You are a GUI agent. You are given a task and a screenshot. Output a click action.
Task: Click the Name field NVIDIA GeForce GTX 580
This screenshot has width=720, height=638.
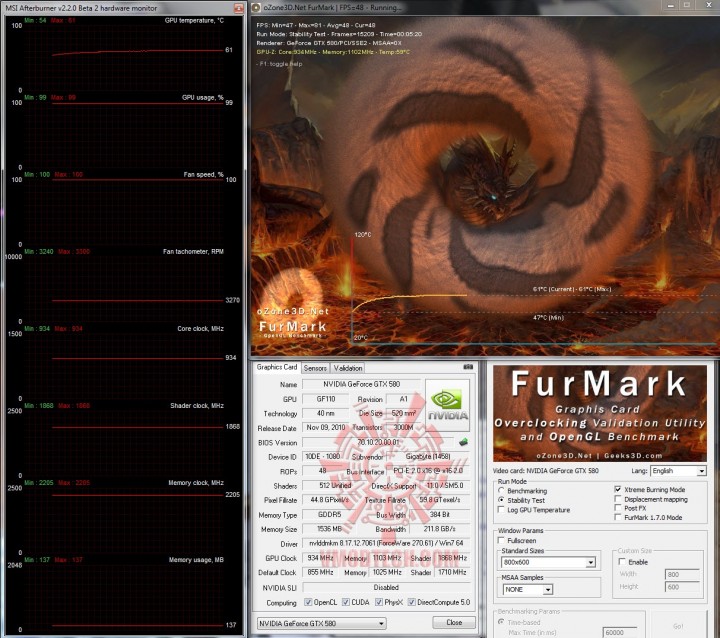[361, 384]
